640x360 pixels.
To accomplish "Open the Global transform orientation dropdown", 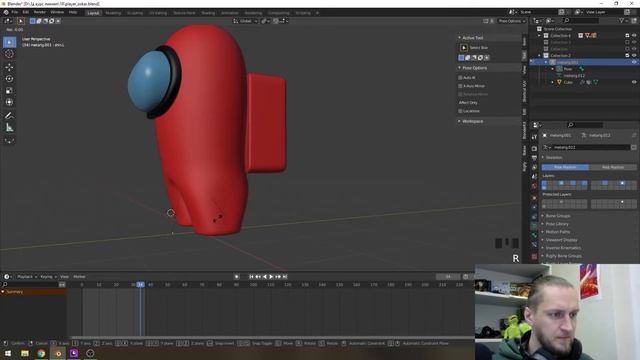I will [245, 21].
